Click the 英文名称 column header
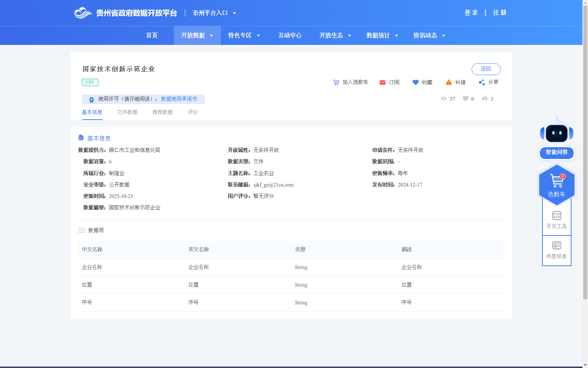This screenshot has height=368, width=588. coord(199,250)
